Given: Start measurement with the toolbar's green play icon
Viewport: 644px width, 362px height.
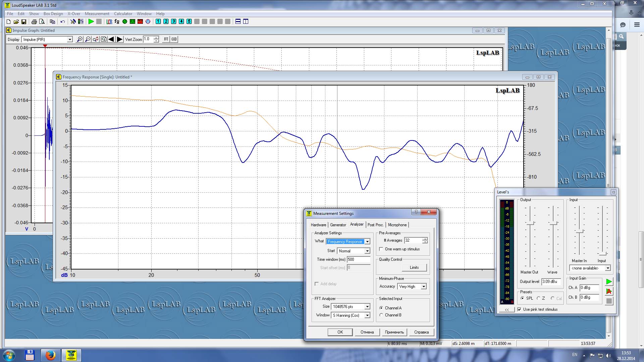Looking at the screenshot, I should tap(91, 21).
